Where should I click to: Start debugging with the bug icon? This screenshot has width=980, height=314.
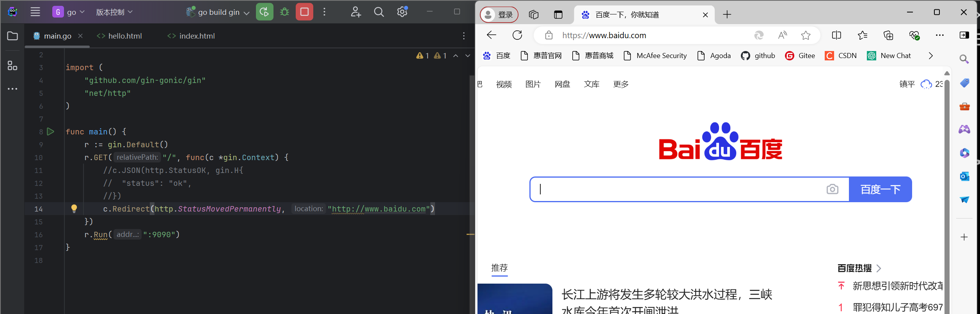[x=285, y=12]
